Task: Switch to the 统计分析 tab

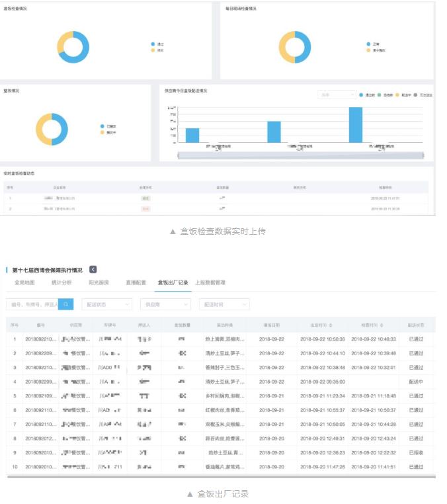Action: 61,283
